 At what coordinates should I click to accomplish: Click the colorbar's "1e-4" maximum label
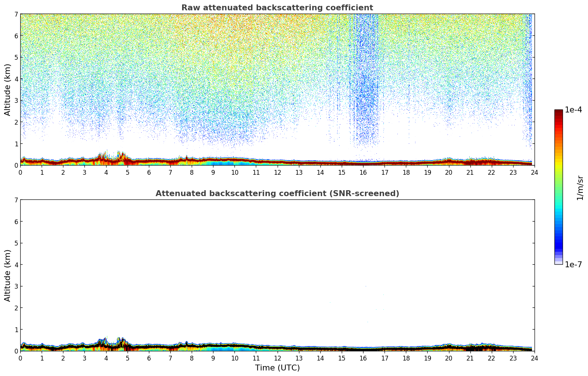573,110
